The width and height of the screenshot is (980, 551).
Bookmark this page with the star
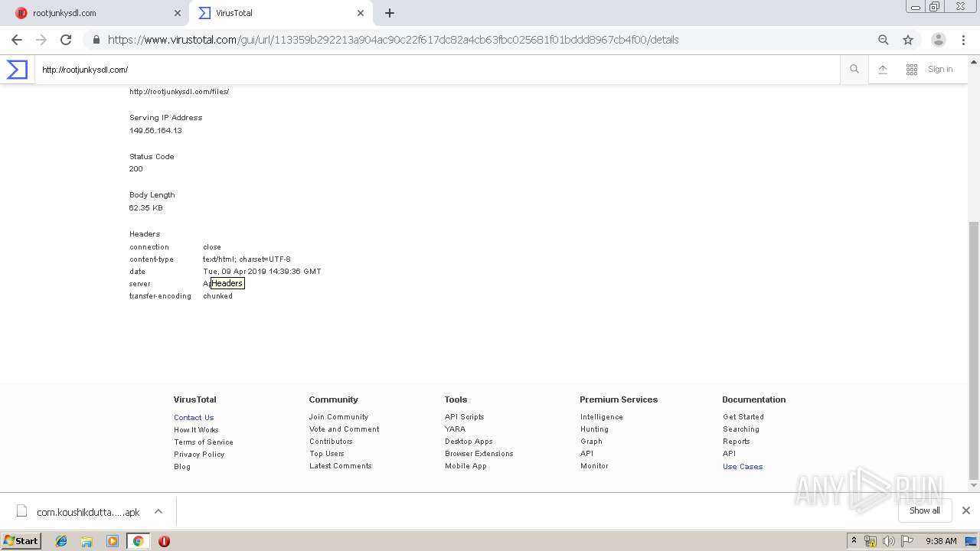pyautogui.click(x=908, y=40)
